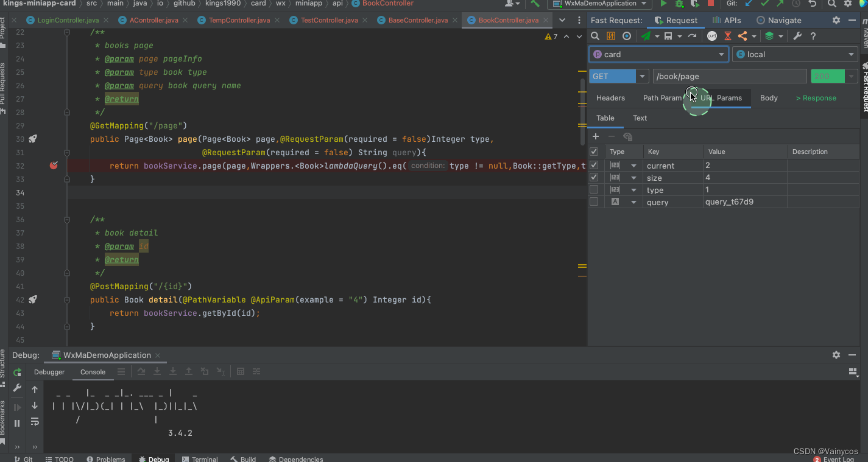Click the wrench settings icon in Fast Request
This screenshot has width=868, height=462.
(797, 37)
